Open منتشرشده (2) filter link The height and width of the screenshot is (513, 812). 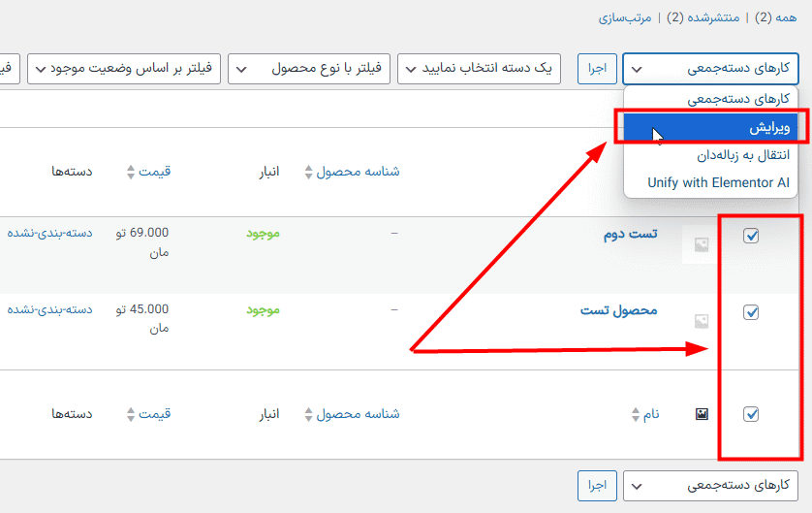pos(703,17)
